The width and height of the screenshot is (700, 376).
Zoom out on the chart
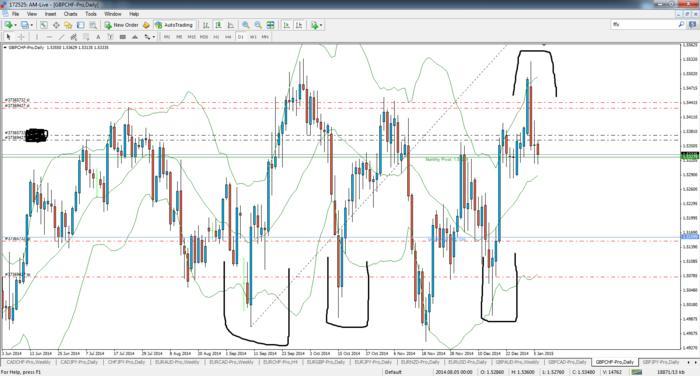(x=258, y=25)
